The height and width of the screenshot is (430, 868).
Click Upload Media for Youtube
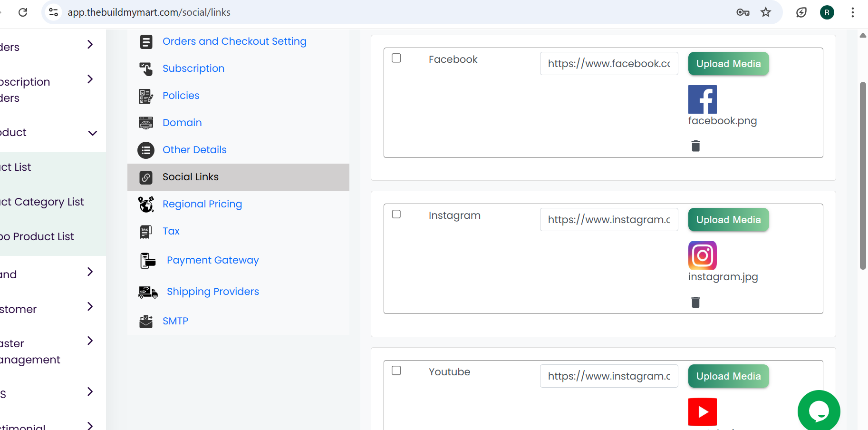click(729, 376)
